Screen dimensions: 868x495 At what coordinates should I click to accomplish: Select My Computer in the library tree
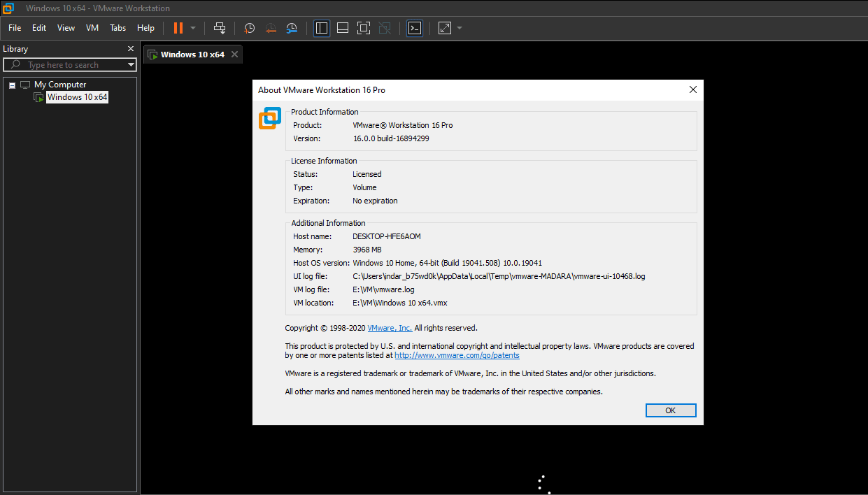point(60,85)
